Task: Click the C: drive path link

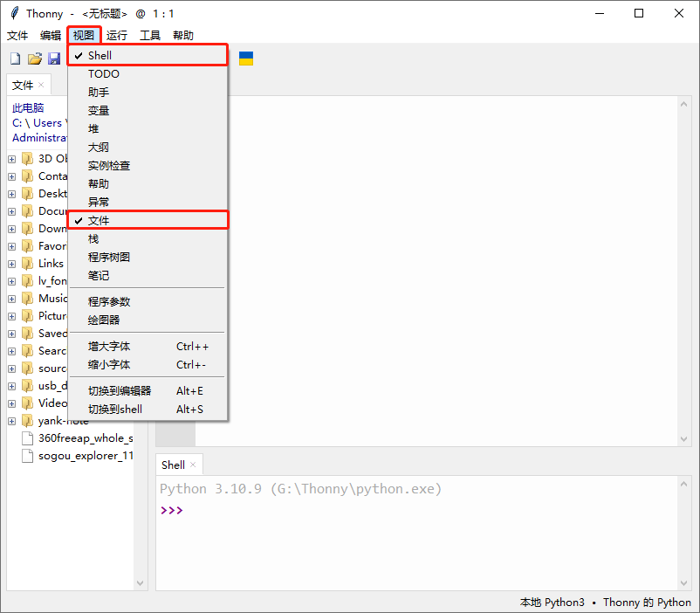Action: coord(17,123)
